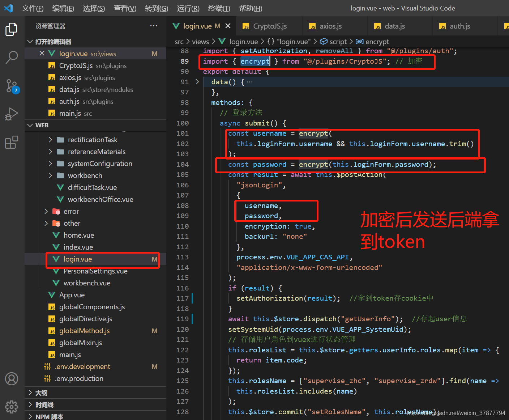The height and width of the screenshot is (420, 509).
Task: Expand the 大纲 outline section
Action: (95, 393)
